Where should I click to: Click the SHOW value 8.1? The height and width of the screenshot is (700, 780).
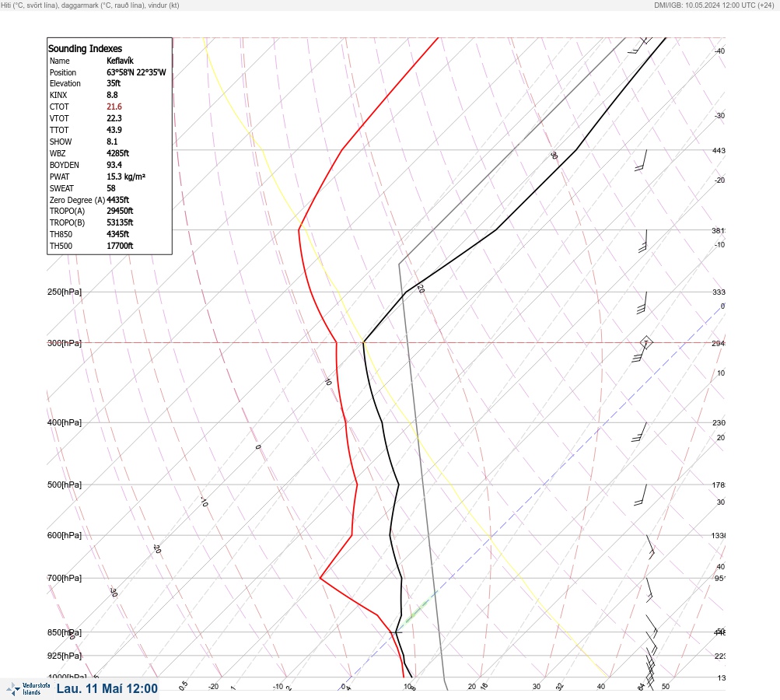click(x=112, y=142)
